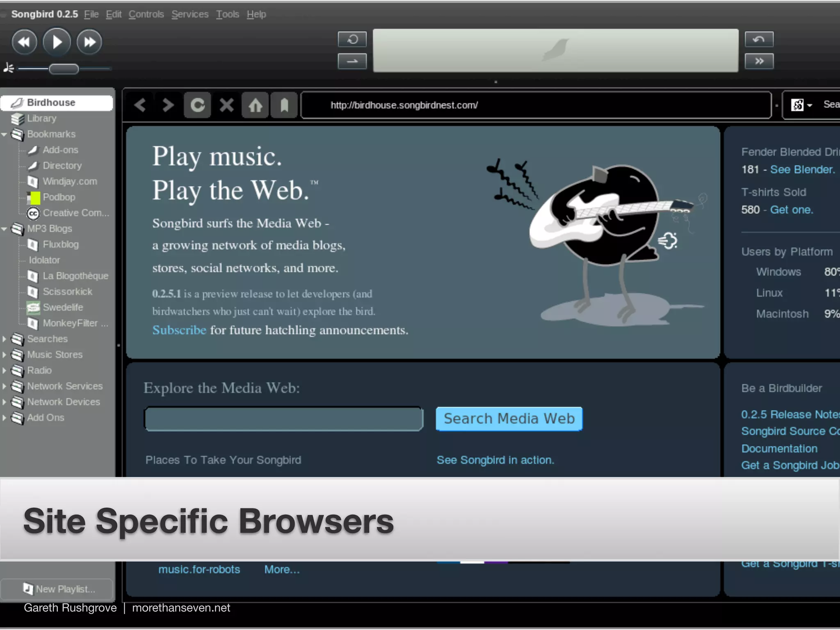Image resolution: width=840 pixels, height=630 pixels.
Task: Stop loading the page with X
Action: pyautogui.click(x=226, y=105)
